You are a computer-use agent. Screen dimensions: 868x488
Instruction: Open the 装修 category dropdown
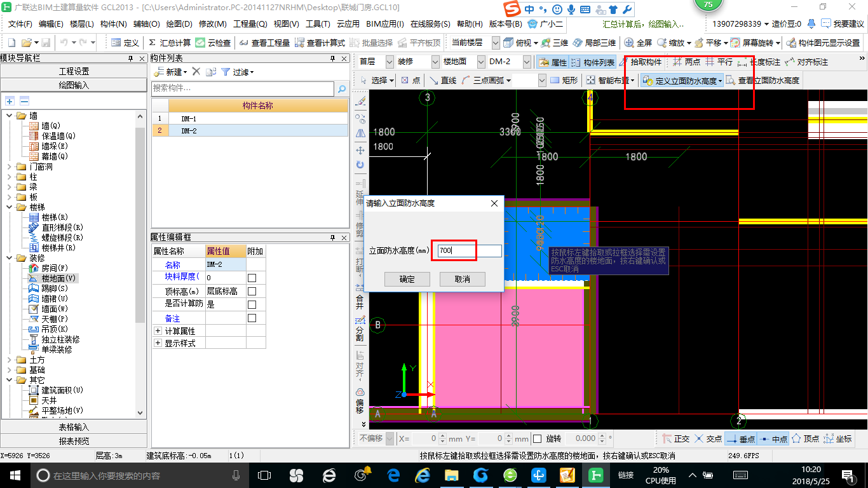click(435, 62)
